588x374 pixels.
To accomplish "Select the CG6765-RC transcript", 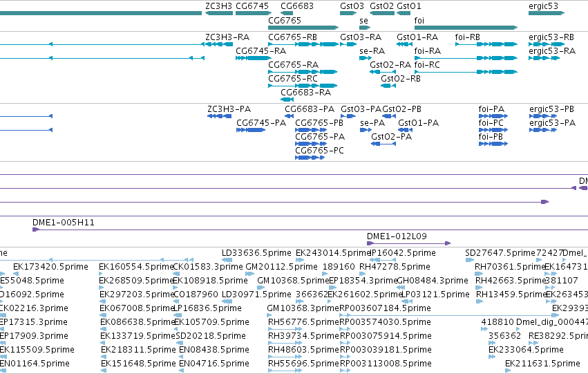I will click(x=303, y=86).
